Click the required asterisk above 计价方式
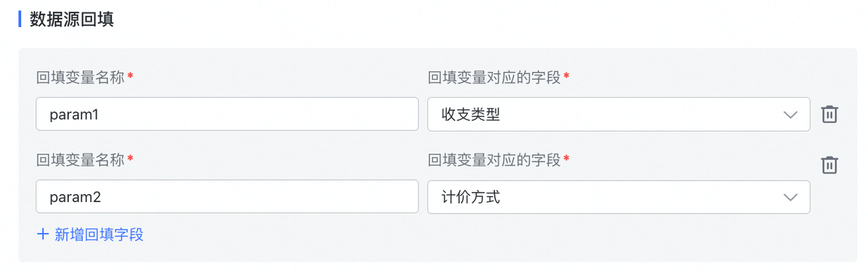Image resolution: width=868 pixels, height=272 pixels. point(566,159)
